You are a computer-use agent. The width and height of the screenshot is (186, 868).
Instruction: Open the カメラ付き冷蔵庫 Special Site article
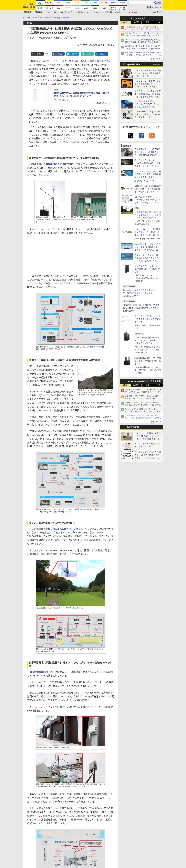click(x=147, y=73)
